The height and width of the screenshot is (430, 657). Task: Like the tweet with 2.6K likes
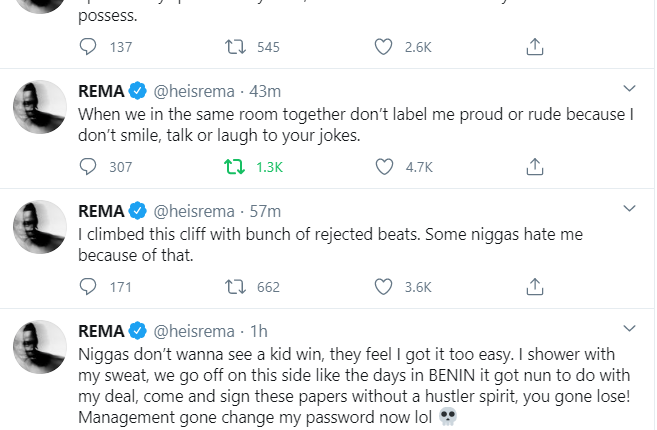click(x=383, y=47)
